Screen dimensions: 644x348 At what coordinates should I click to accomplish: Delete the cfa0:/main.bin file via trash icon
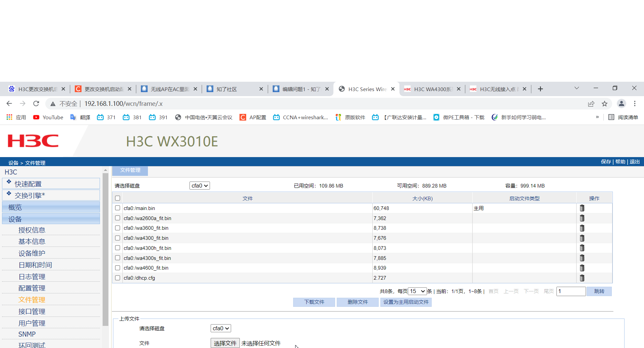[x=582, y=208]
